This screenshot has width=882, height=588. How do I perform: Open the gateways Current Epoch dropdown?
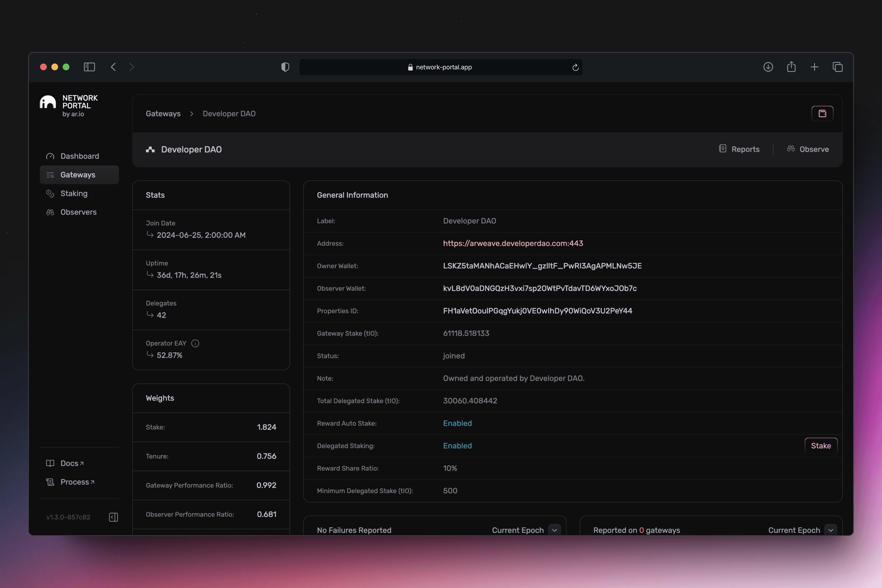(x=831, y=530)
